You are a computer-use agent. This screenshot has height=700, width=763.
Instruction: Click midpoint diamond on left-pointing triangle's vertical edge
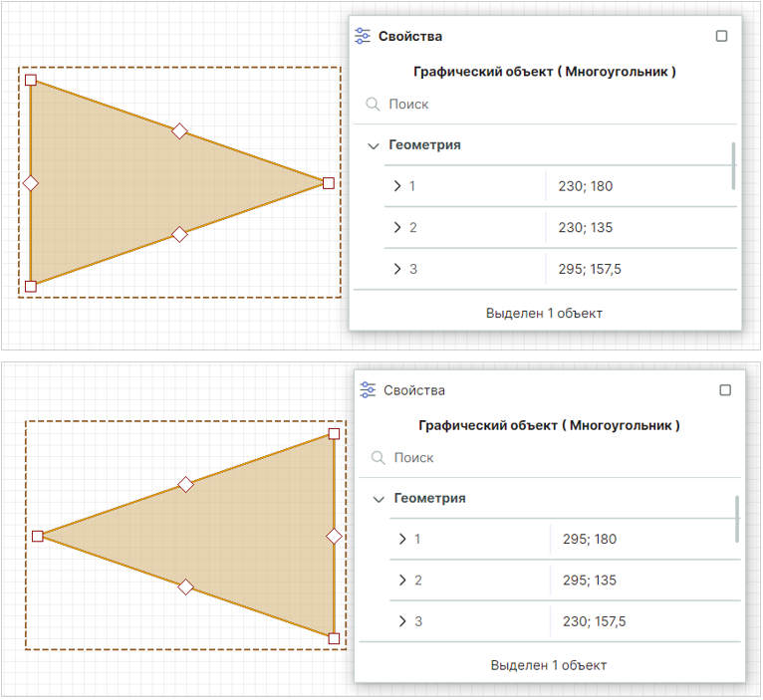334,536
